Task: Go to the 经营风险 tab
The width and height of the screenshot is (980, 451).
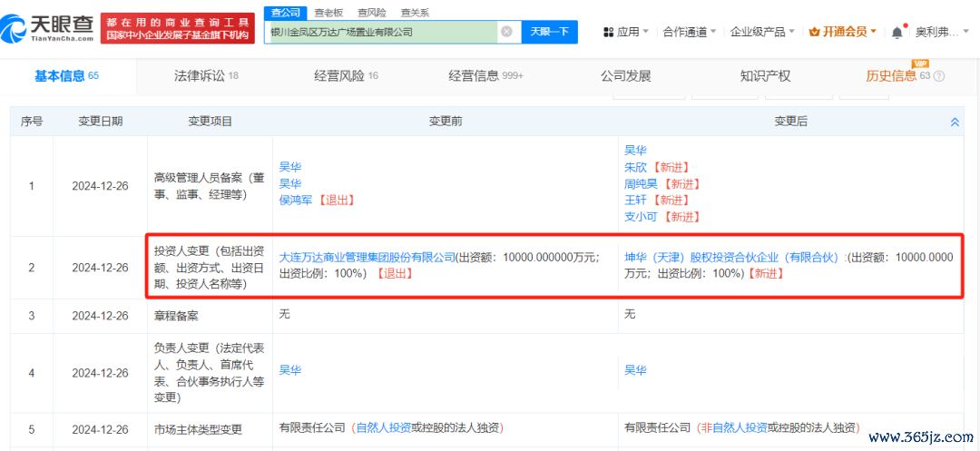Action: (x=347, y=76)
